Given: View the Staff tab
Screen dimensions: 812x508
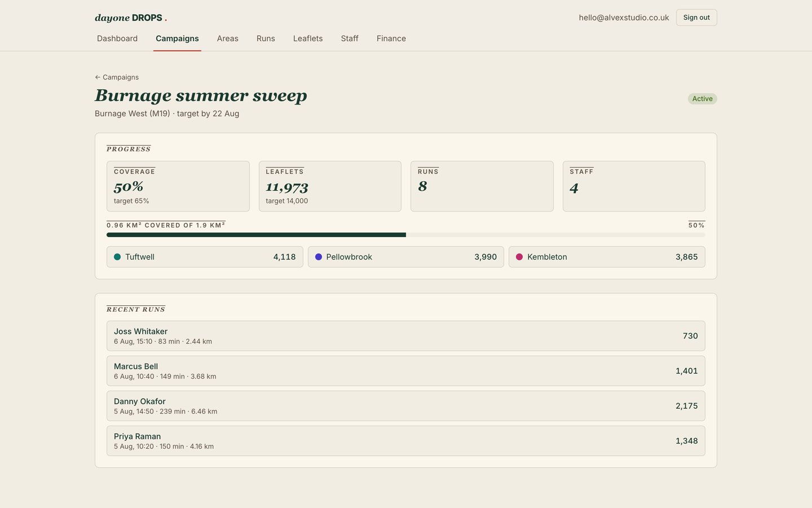Looking at the screenshot, I should [350, 38].
